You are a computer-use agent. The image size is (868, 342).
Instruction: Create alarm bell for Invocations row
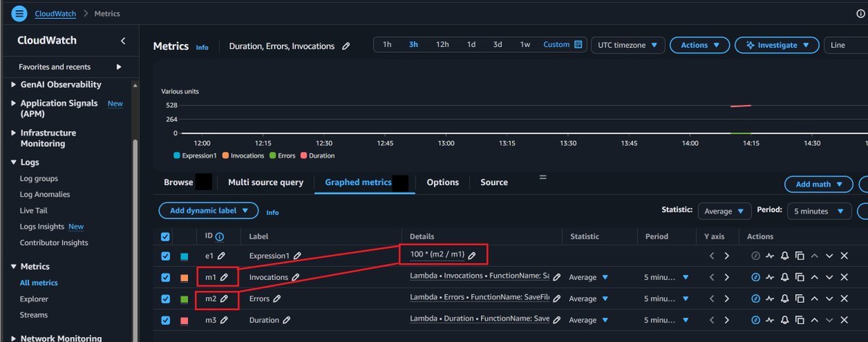[x=786, y=277]
